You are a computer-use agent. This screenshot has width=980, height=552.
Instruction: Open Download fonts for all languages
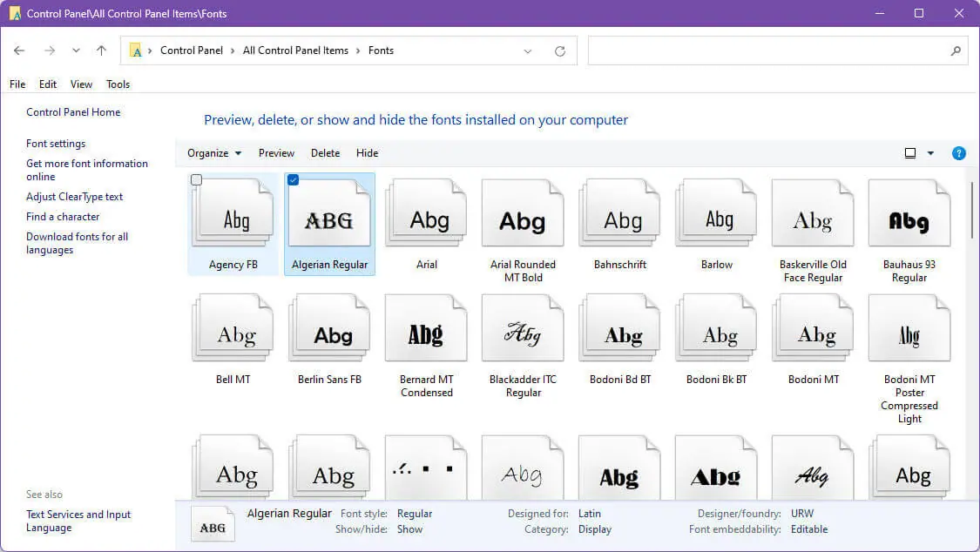coord(77,243)
